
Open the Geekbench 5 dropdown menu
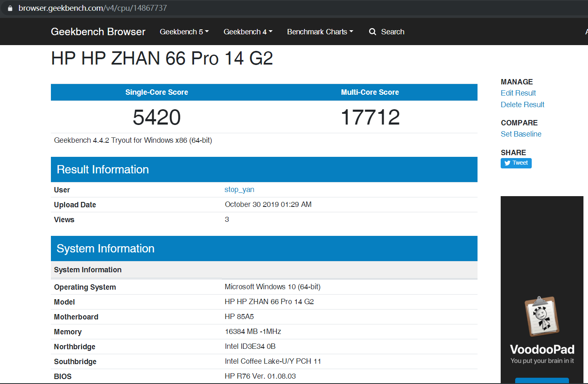click(x=184, y=32)
